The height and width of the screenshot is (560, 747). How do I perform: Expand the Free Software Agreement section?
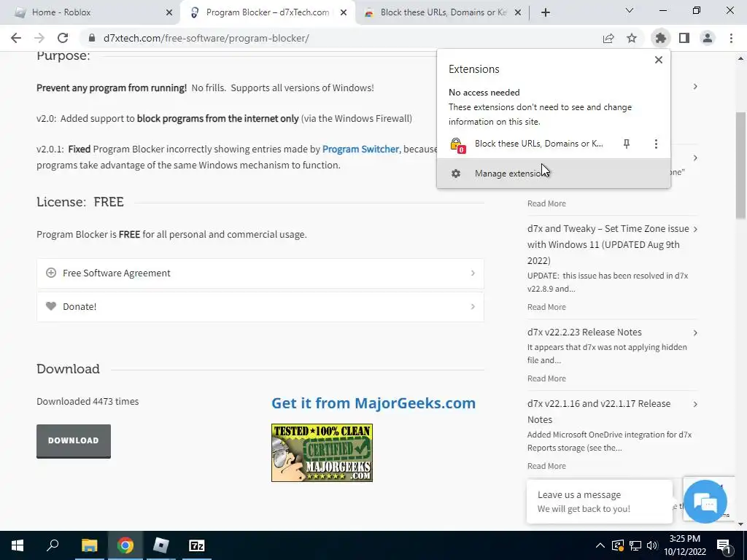pyautogui.click(x=260, y=273)
